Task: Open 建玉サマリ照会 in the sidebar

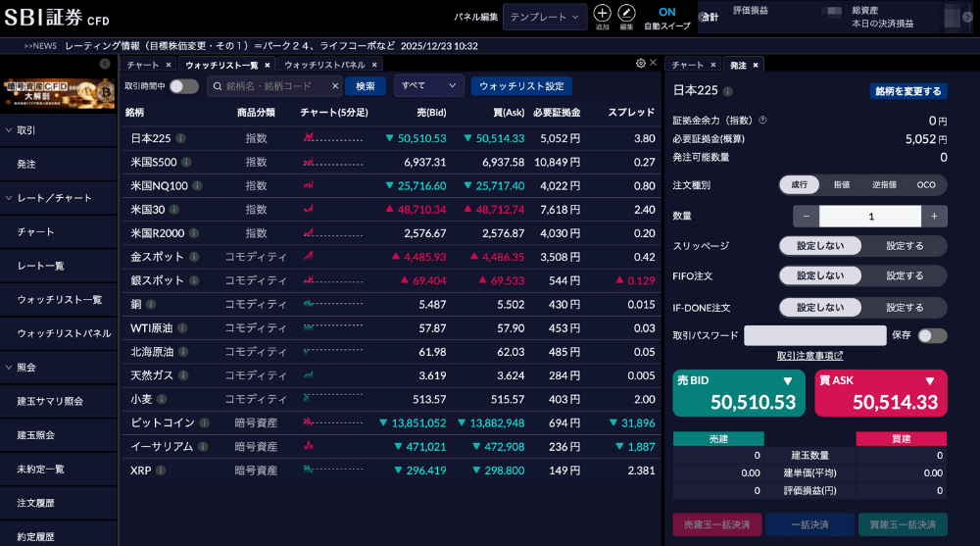Action: (x=58, y=401)
